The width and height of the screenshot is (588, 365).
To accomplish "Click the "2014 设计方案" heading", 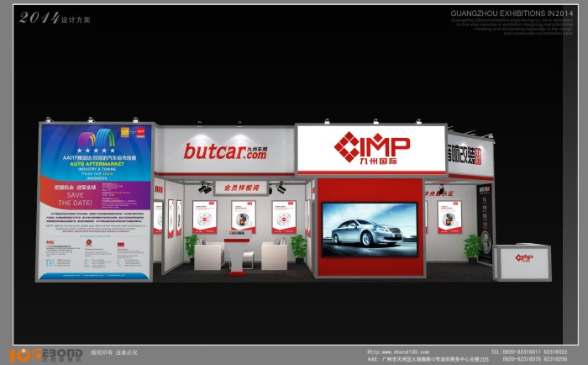I will coord(55,18).
